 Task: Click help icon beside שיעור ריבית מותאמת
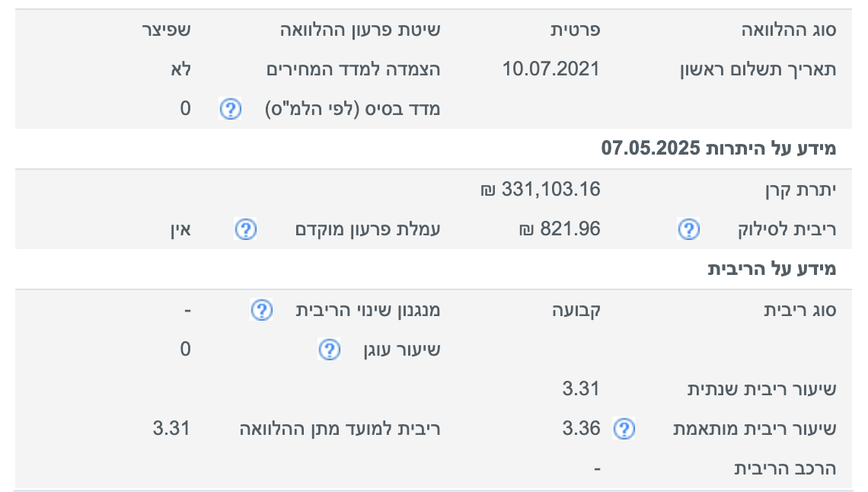624,429
